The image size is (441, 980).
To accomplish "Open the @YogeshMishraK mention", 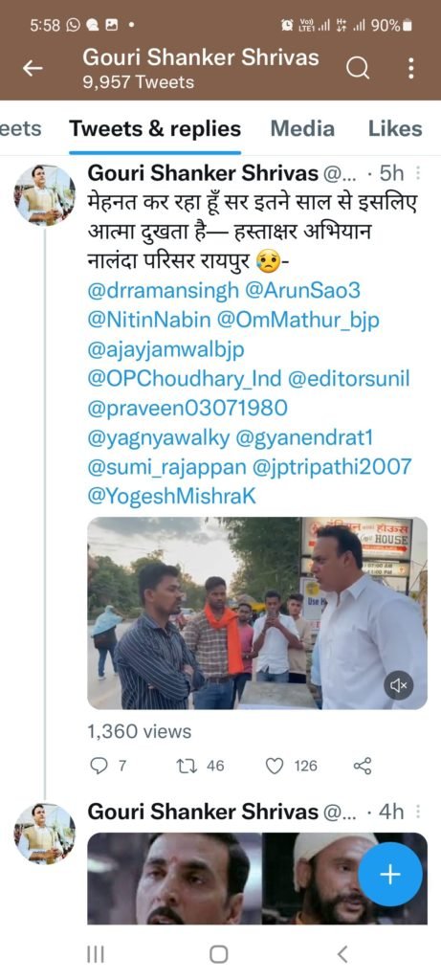I will pos(172,497).
